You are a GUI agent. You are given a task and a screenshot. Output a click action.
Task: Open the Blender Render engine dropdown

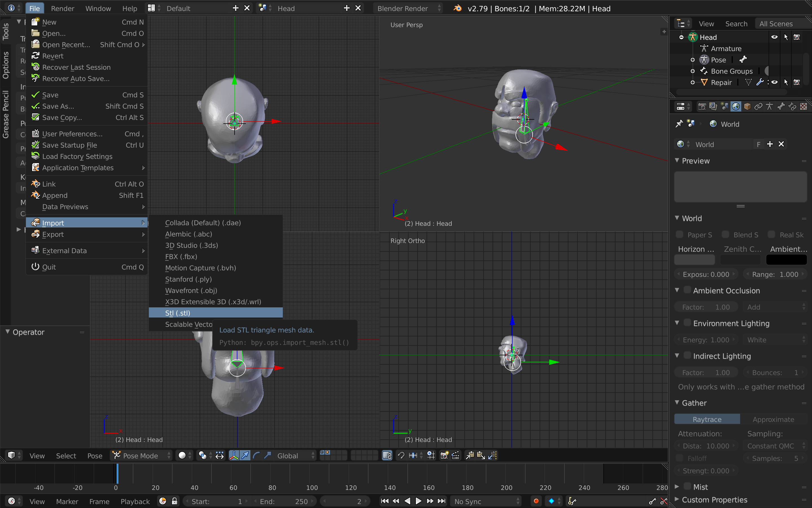coord(408,8)
